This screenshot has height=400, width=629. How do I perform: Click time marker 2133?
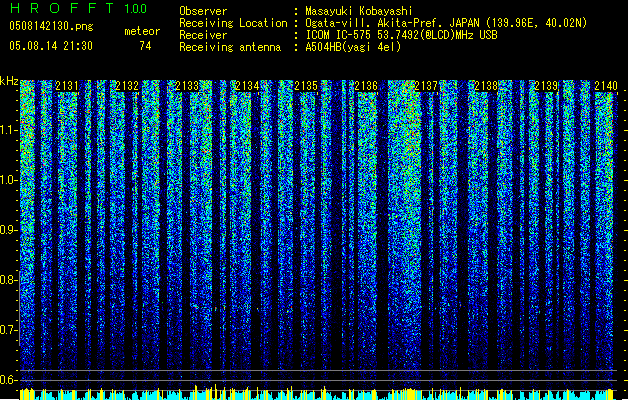187,86
